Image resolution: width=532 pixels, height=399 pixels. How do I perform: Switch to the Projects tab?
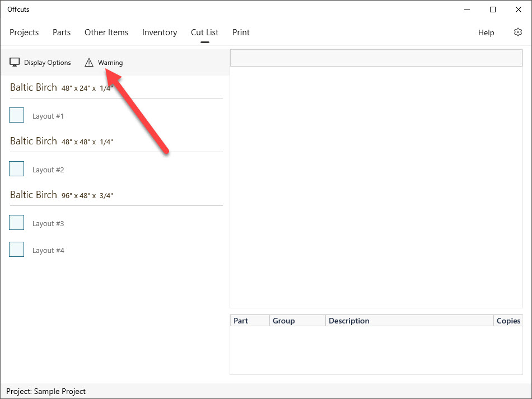pyautogui.click(x=24, y=32)
